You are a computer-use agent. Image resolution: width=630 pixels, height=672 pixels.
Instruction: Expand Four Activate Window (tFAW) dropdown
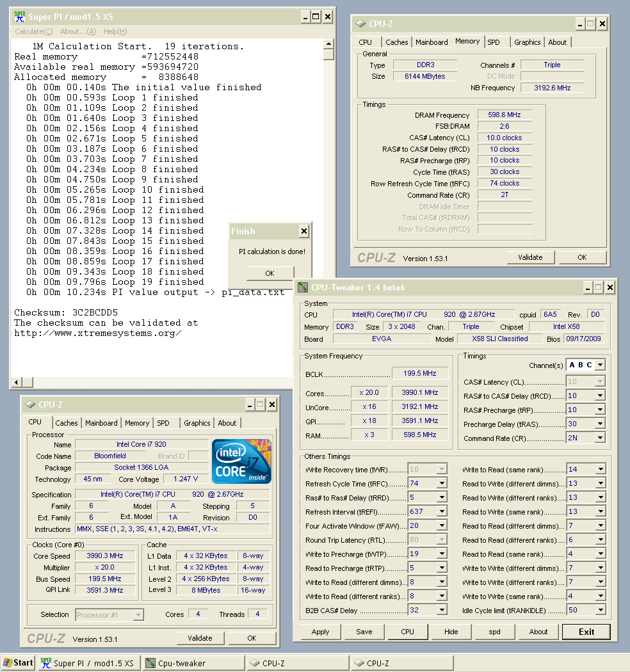(x=442, y=526)
